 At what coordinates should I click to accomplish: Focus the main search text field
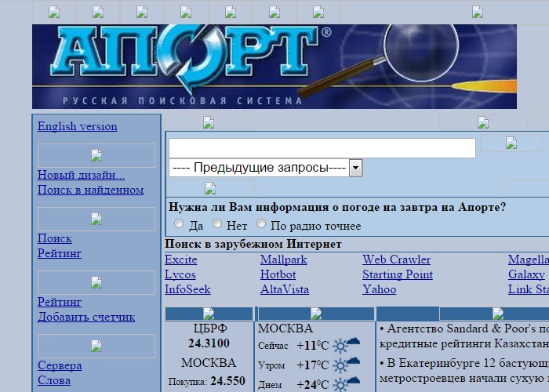tap(322, 148)
